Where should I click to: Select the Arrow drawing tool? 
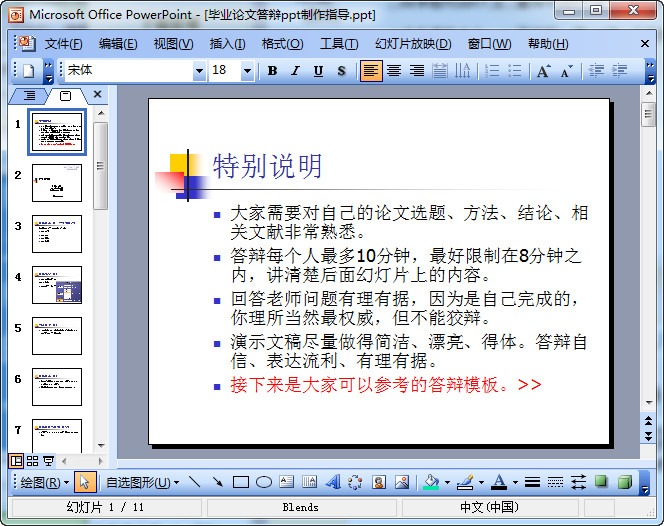[x=218, y=482]
